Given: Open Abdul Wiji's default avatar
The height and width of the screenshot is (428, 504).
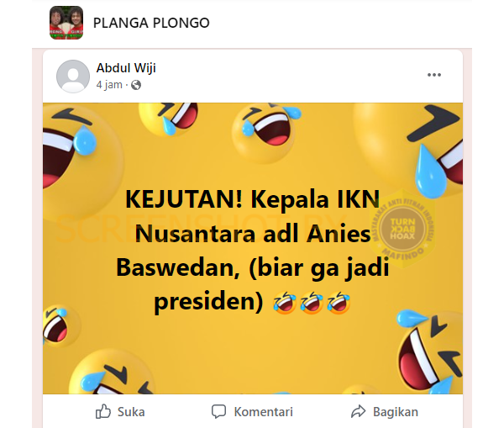Looking at the screenshot, I should 73,77.
